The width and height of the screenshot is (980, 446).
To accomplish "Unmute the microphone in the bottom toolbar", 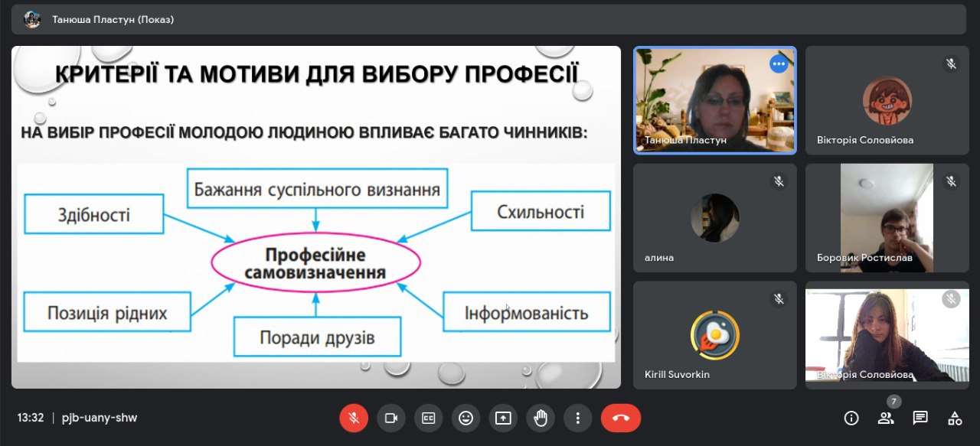I will coord(354,418).
